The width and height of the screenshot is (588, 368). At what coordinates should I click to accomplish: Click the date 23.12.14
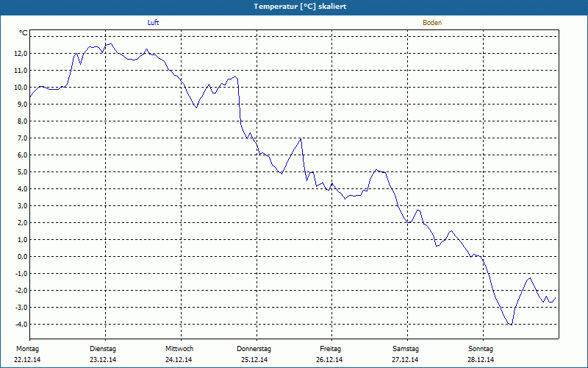pyautogui.click(x=103, y=360)
